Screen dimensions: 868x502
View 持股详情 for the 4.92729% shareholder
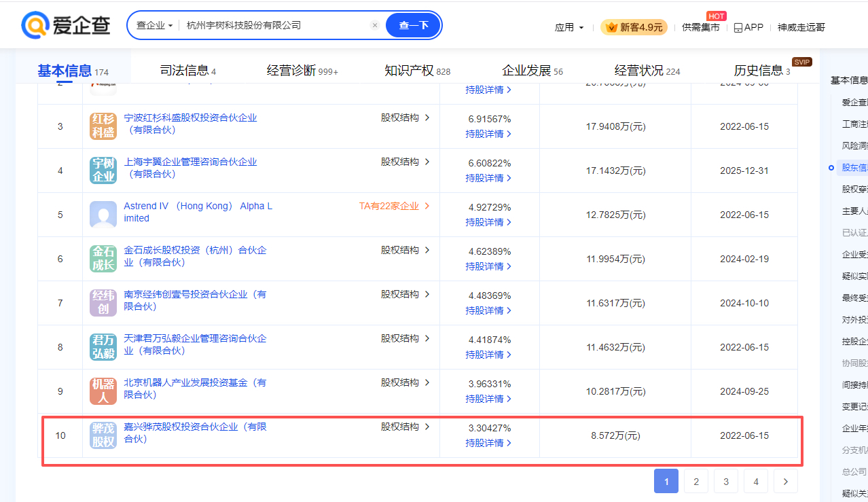(488, 222)
